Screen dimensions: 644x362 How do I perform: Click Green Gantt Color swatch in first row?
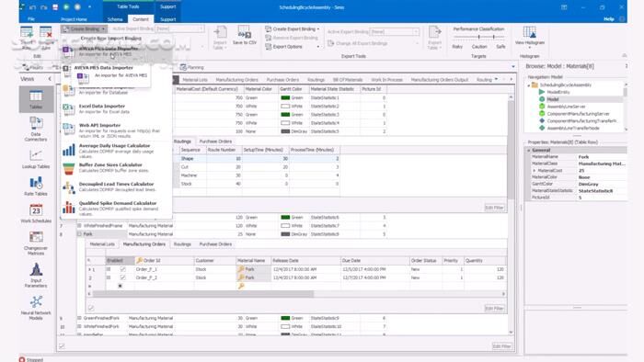coord(285,98)
